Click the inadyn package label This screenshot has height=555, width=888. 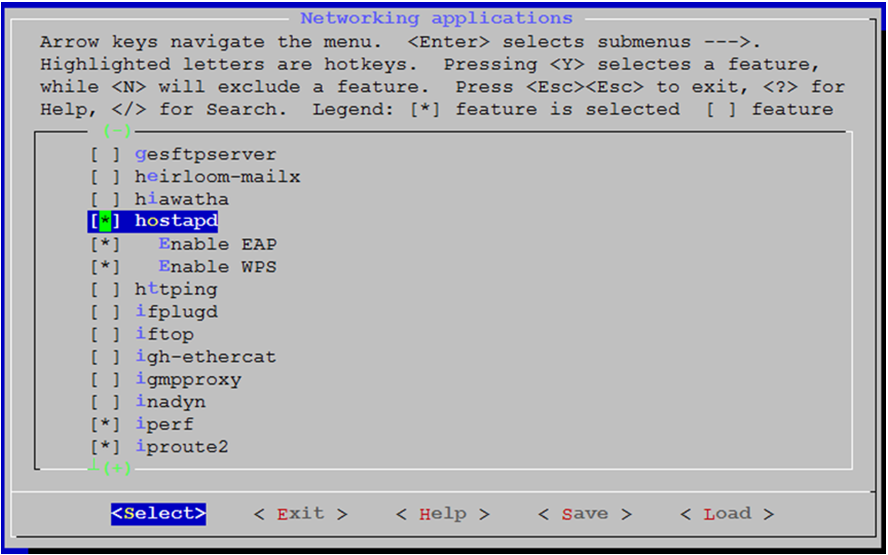click(x=170, y=402)
